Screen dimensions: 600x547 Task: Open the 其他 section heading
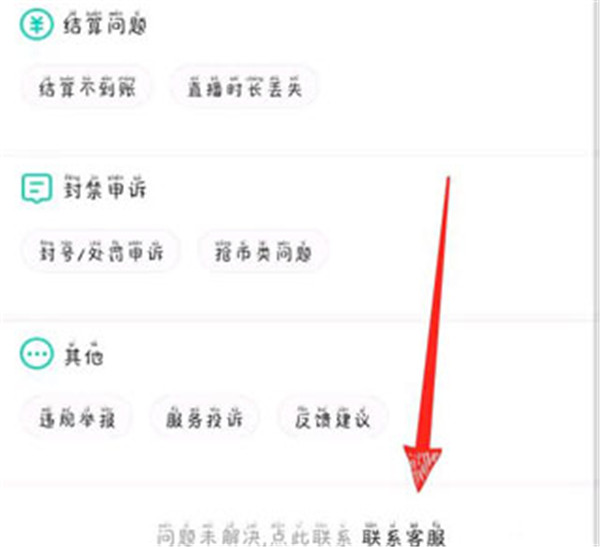click(83, 354)
